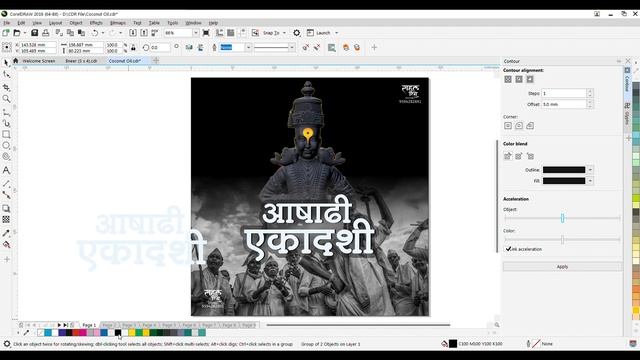Click the Export icon in the toolbar
The width and height of the screenshot is (640, 360).
144,33
